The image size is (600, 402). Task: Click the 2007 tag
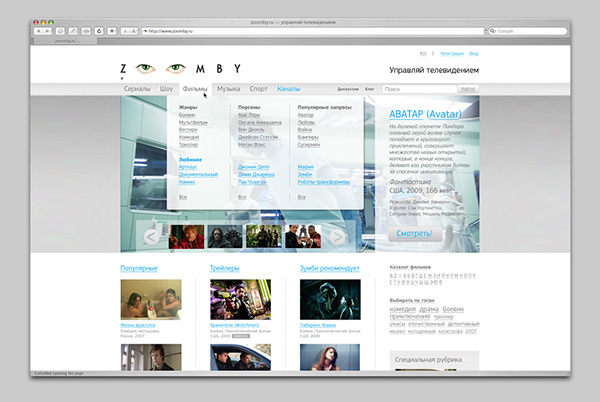pyautogui.click(x=471, y=331)
